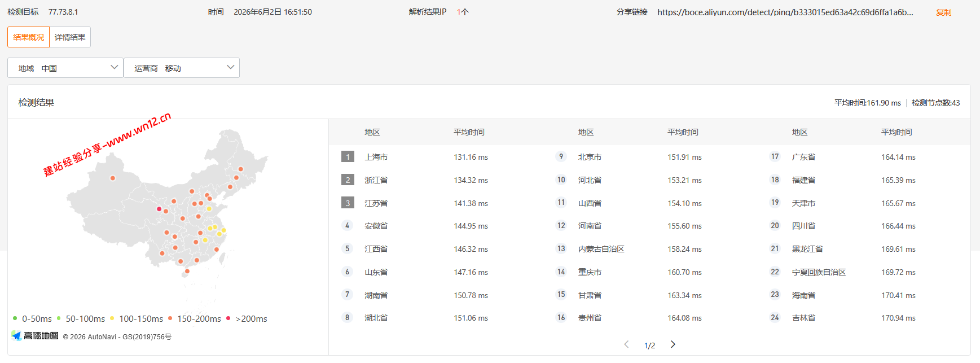Viewport: 980px width, 363px height.
Task: Go to previous page of results
Action: point(626,344)
